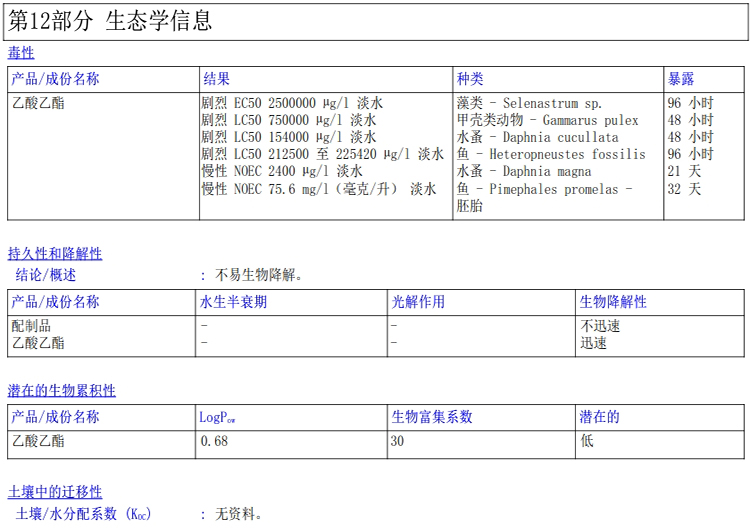Click the 剧烈 EC50 2500000 µg/l result line
This screenshot has height=529, width=750.
292,103
